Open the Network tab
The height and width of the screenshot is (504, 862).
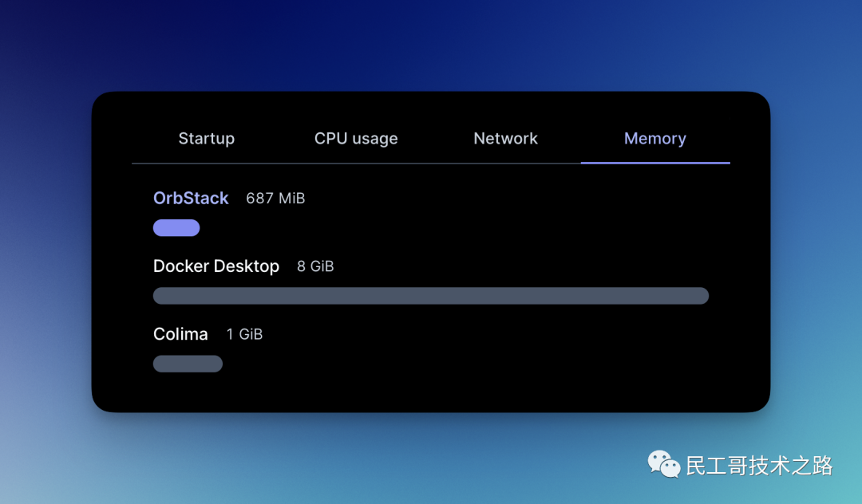pos(505,138)
